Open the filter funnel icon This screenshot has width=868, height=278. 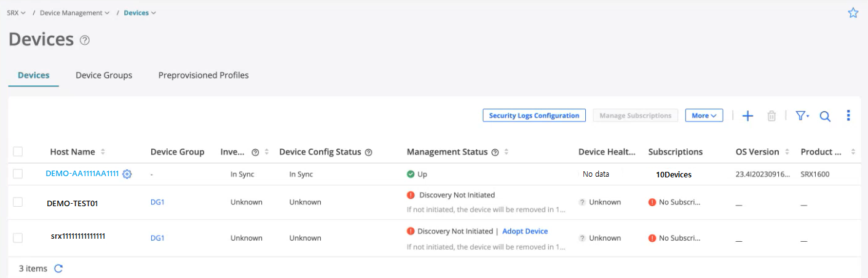click(x=802, y=116)
